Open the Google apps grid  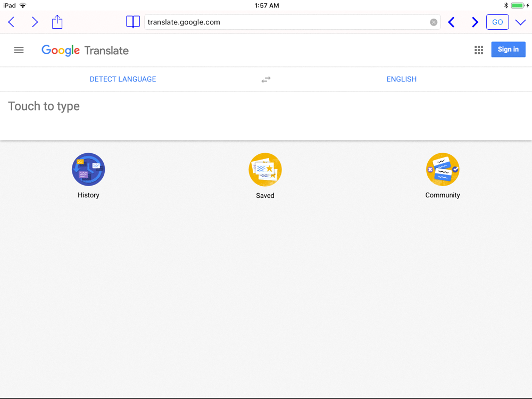pyautogui.click(x=478, y=50)
